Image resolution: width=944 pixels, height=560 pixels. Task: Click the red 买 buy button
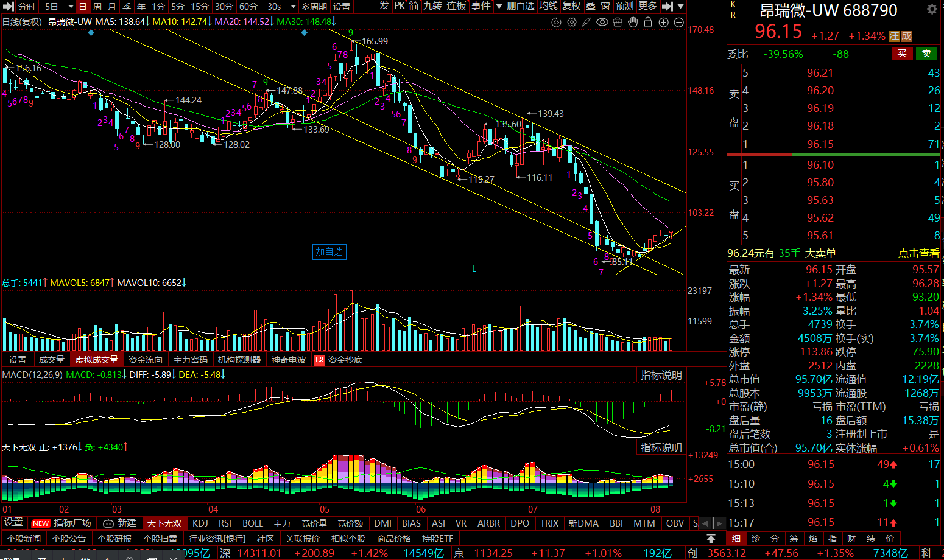pos(902,54)
